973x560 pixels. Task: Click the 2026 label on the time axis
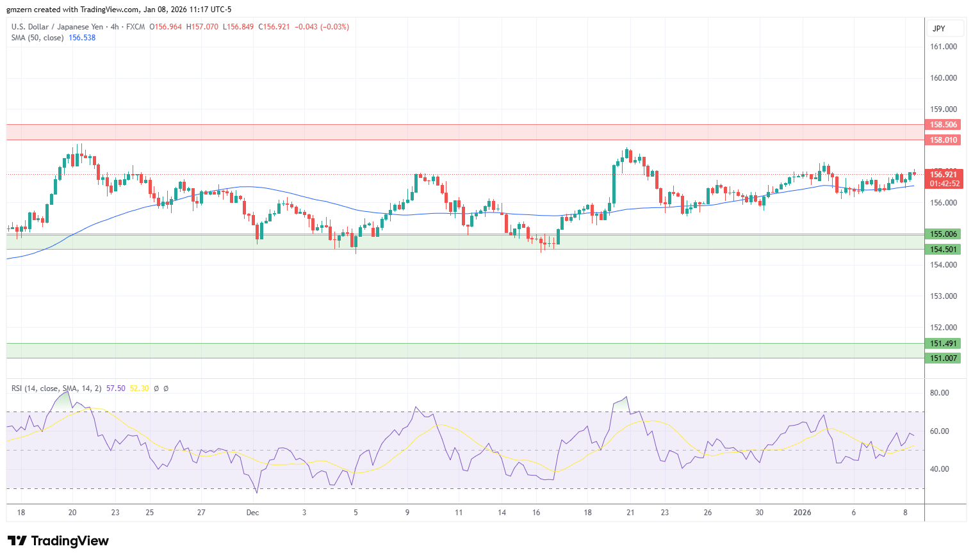pyautogui.click(x=802, y=513)
